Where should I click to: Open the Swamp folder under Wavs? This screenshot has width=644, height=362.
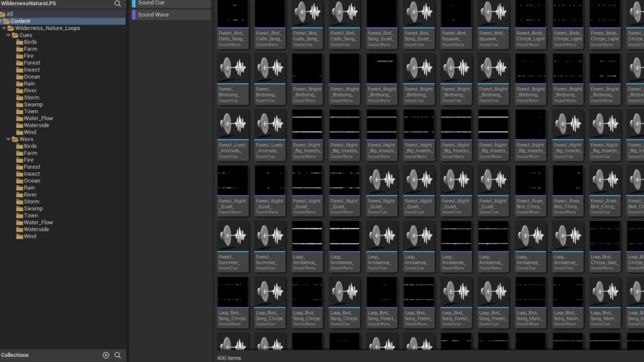coord(33,209)
